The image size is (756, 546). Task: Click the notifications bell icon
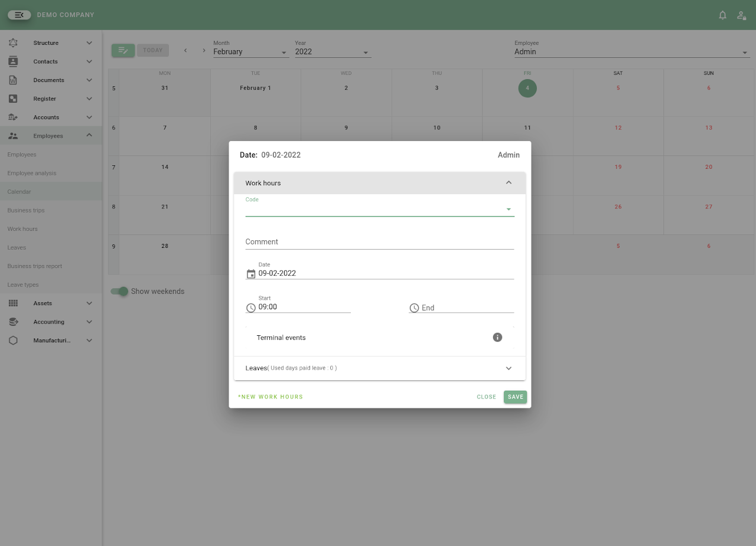[722, 15]
